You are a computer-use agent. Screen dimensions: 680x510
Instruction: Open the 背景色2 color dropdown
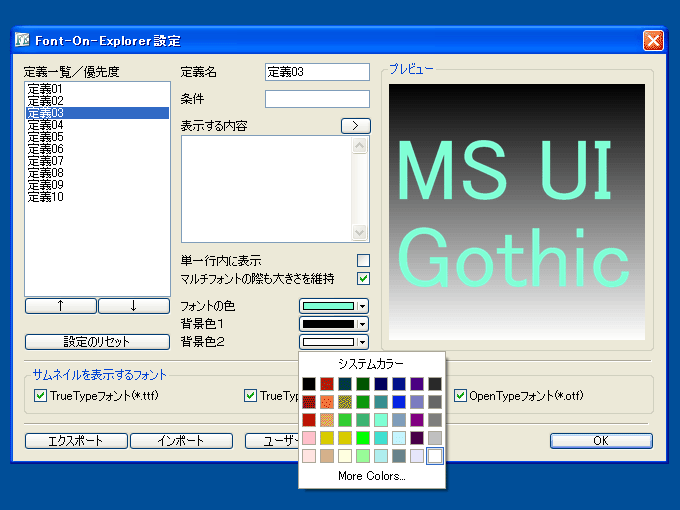[x=334, y=342]
